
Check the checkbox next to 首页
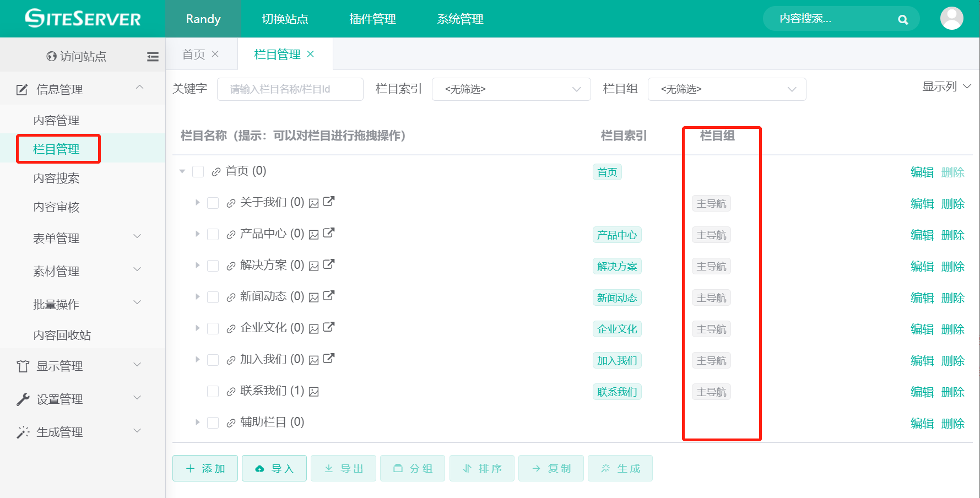pyautogui.click(x=198, y=171)
